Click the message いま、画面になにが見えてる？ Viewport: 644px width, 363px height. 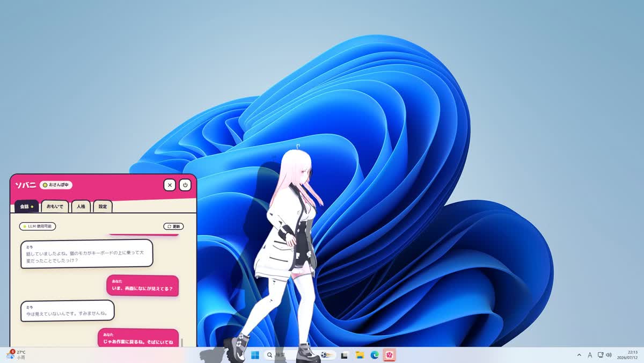point(143,286)
